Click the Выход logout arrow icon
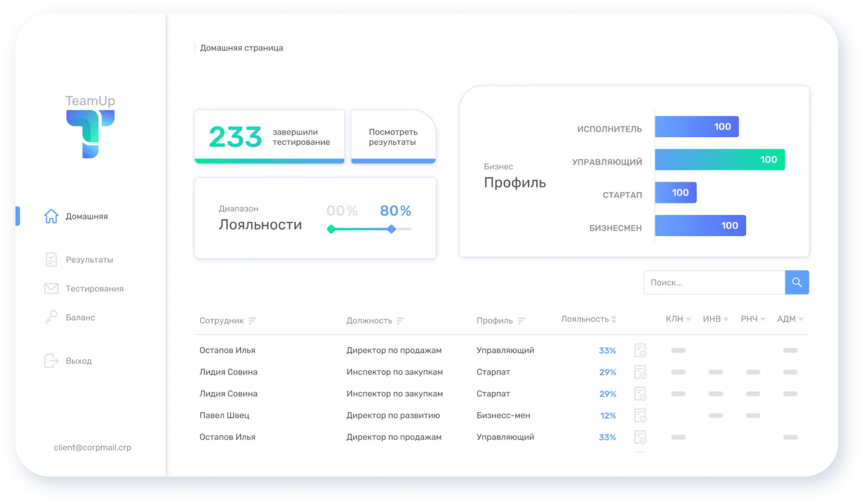The width and height of the screenshot is (864, 504). [51, 361]
